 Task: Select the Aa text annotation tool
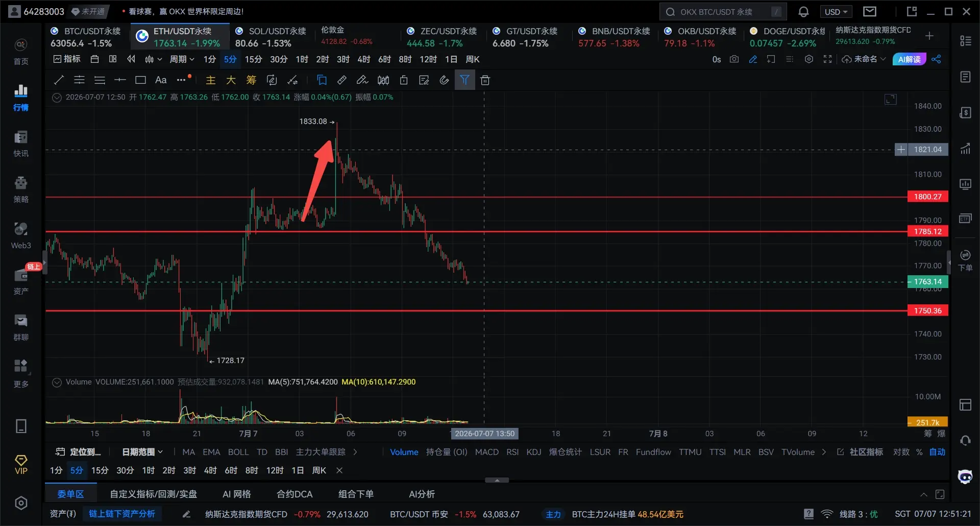pos(161,80)
